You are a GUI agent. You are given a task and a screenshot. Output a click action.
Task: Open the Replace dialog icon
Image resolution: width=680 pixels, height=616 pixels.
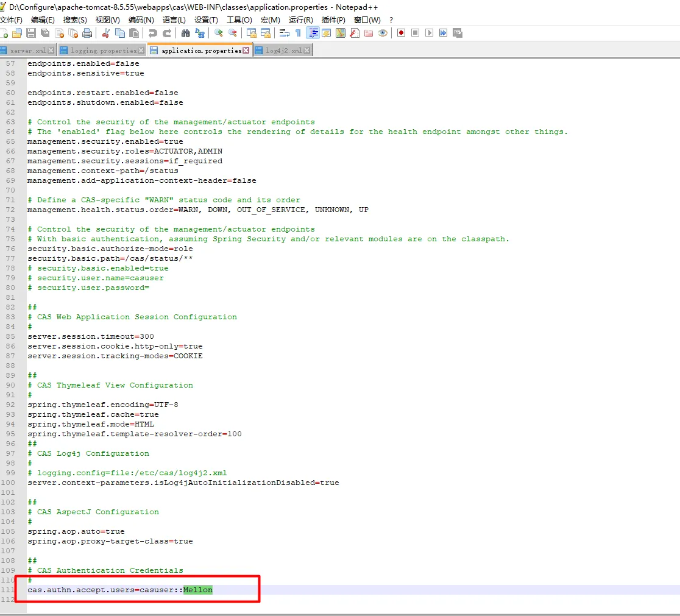point(200,33)
